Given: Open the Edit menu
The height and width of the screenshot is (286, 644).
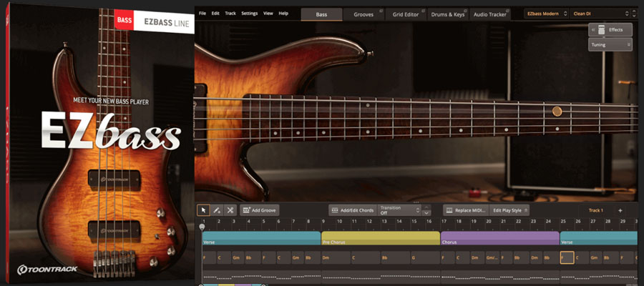Looking at the screenshot, I should click(215, 14).
